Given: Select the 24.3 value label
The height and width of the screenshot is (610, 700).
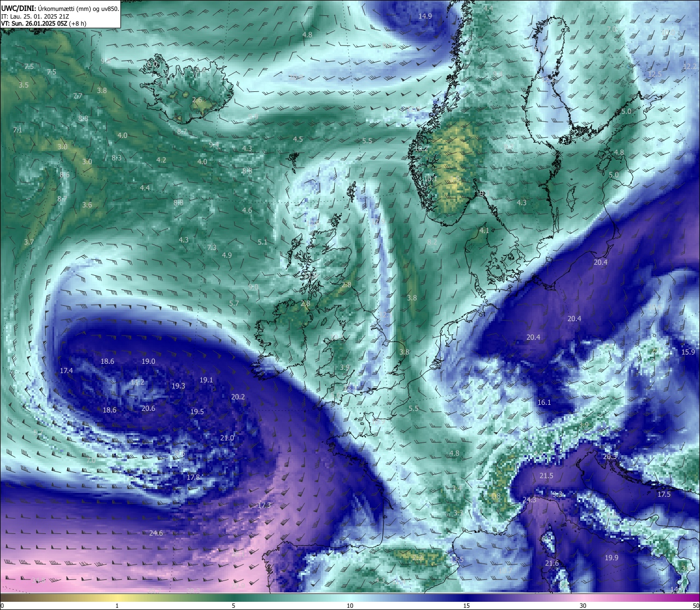Looking at the screenshot, I should (x=529, y=499).
